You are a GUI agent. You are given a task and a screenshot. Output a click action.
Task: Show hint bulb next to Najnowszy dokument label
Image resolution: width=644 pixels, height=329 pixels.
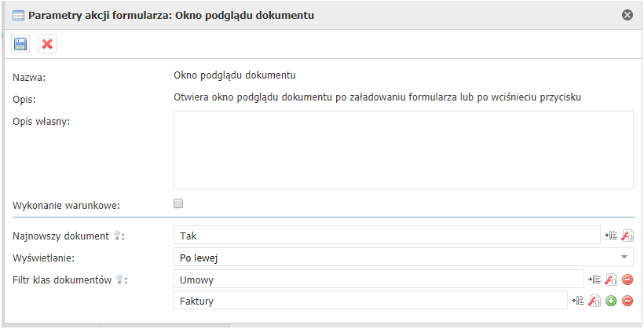(x=119, y=235)
